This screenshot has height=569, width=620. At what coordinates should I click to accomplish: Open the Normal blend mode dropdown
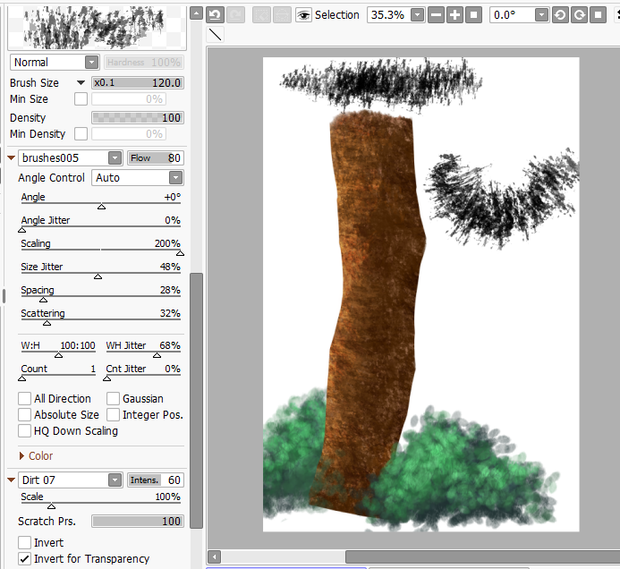pyautogui.click(x=55, y=62)
